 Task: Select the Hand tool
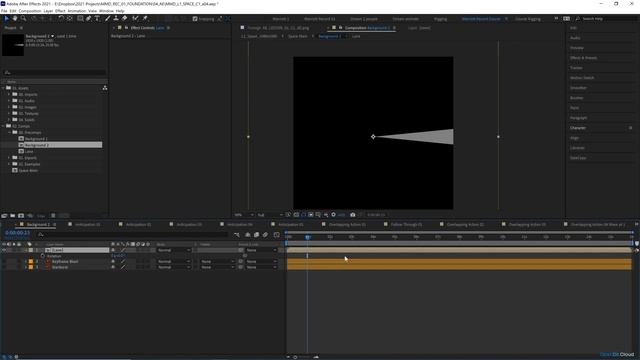click(15, 18)
